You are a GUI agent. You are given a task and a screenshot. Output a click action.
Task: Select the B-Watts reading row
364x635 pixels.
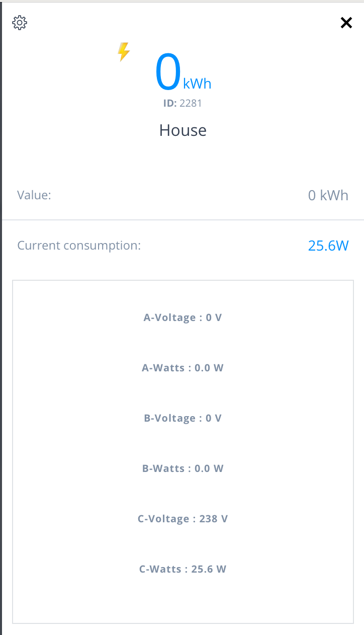tap(183, 468)
